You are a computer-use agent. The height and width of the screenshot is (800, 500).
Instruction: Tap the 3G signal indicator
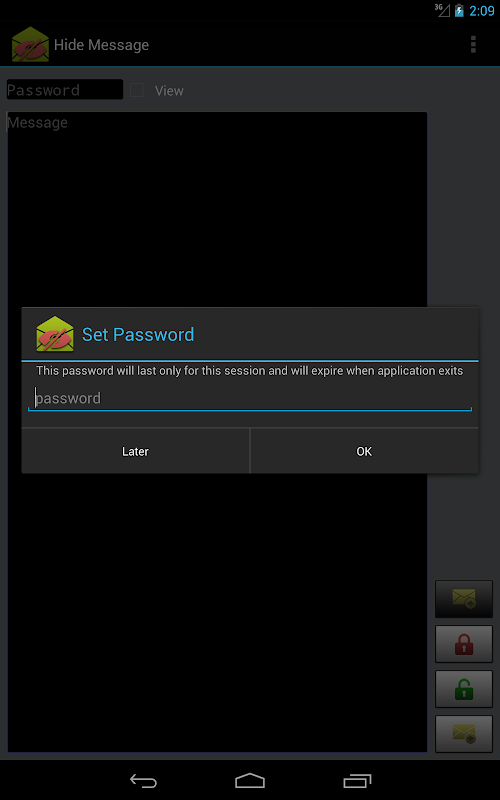coord(442,10)
